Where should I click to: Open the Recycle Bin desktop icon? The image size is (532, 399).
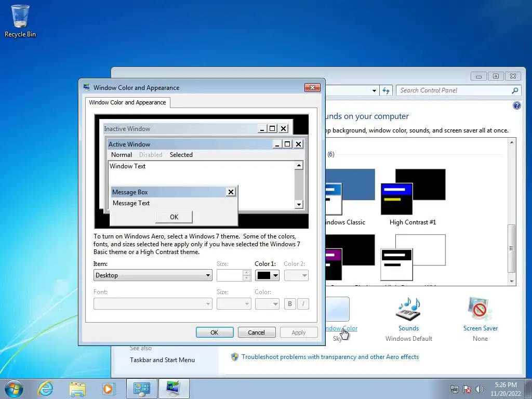pos(20,21)
